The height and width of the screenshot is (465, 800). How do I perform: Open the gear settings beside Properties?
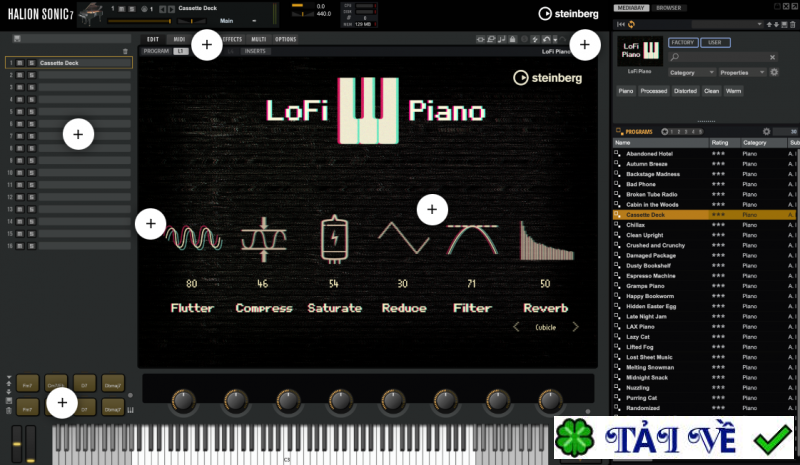pos(774,72)
